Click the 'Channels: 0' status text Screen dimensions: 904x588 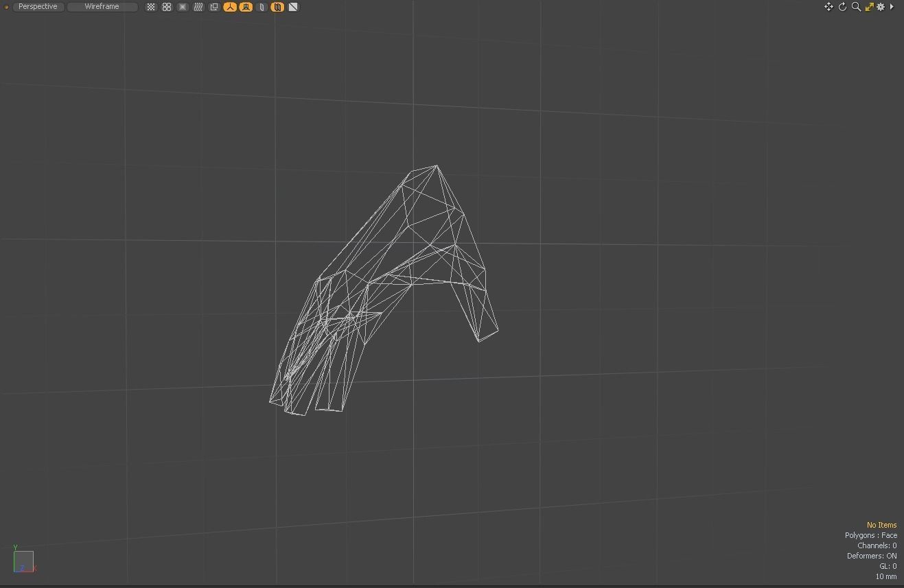[877, 545]
